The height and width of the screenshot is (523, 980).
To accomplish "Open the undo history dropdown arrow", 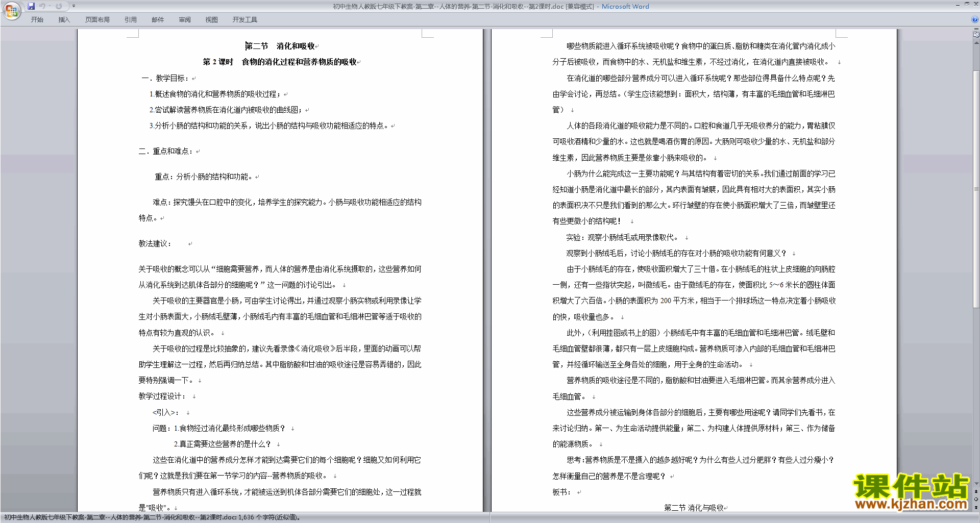I will [x=50, y=6].
